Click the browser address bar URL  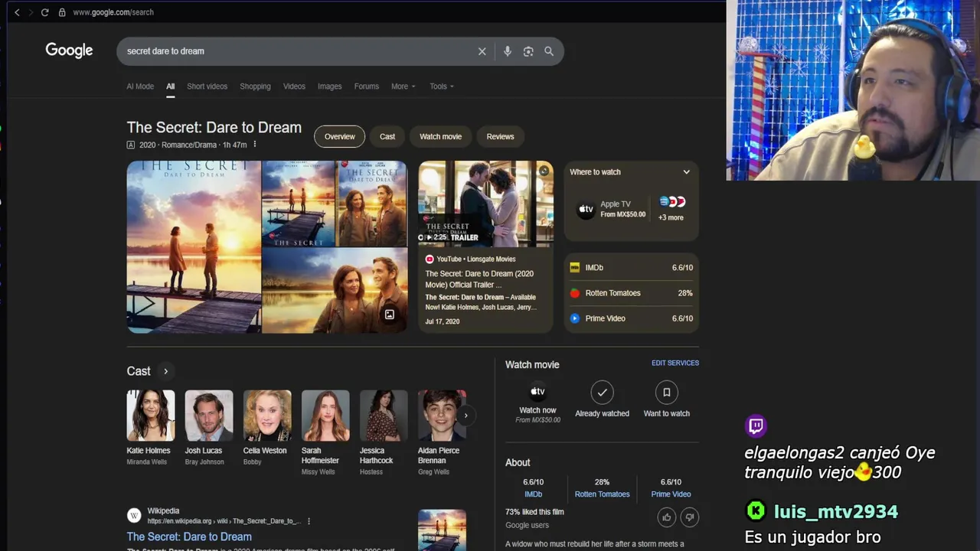click(113, 12)
